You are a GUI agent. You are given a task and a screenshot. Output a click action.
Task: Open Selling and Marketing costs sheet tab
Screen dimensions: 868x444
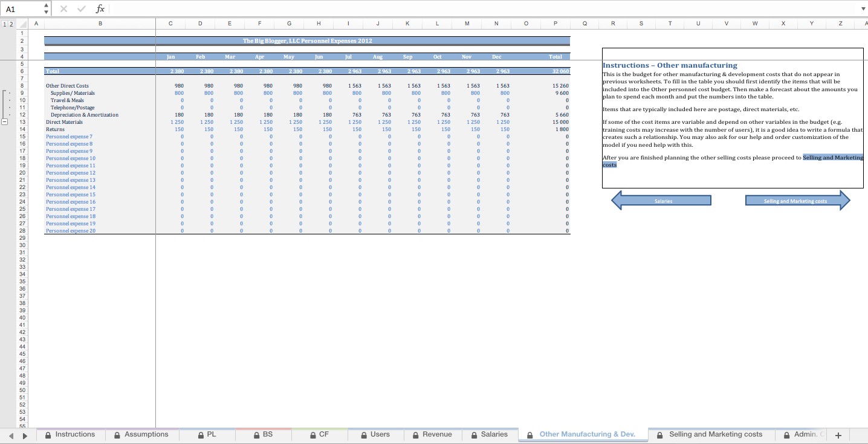pos(710,434)
